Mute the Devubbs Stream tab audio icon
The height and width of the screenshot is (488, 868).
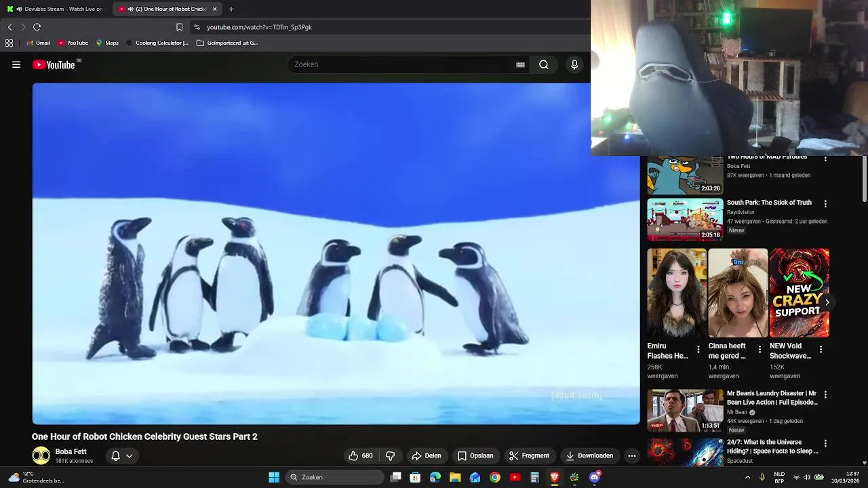tap(19, 9)
